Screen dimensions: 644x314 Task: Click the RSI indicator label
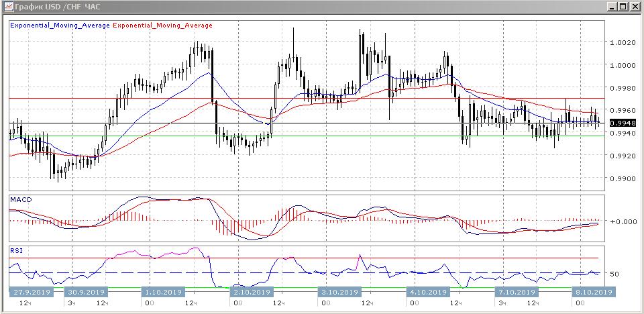click(x=16, y=250)
